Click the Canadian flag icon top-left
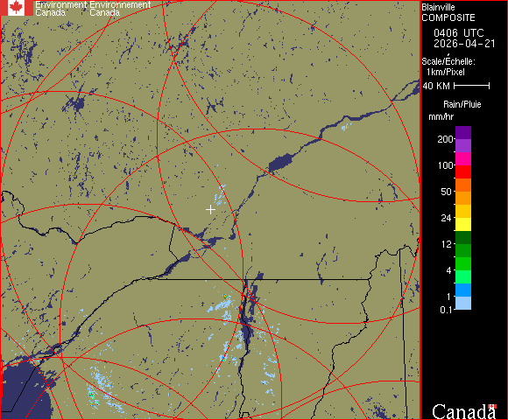Screen dimensions: 508x420 click(x=16, y=8)
